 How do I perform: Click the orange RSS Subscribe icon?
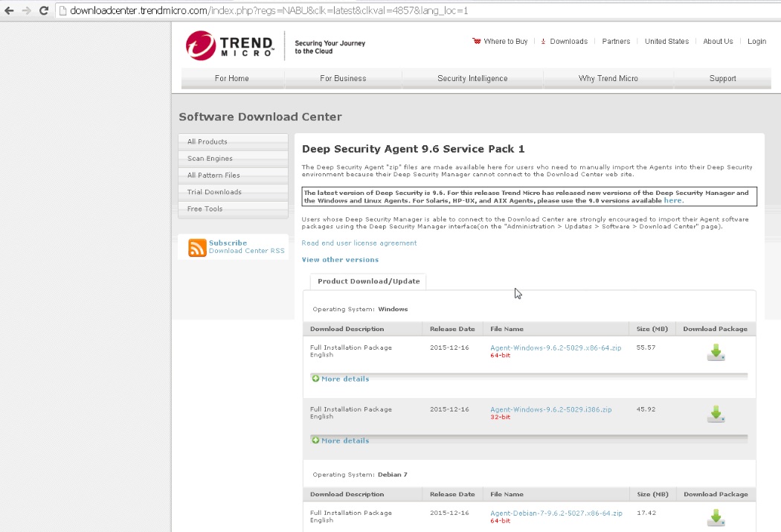click(x=197, y=248)
